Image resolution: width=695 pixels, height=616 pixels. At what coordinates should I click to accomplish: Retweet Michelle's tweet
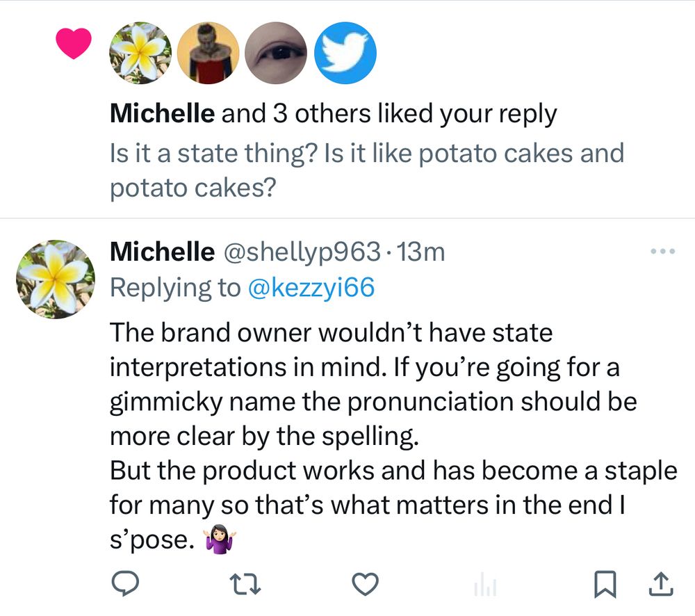pos(246,585)
